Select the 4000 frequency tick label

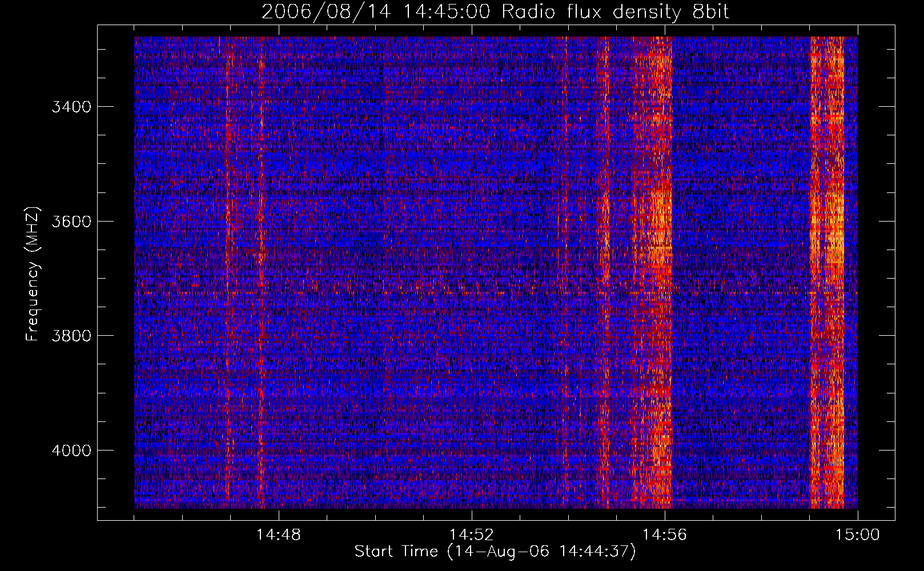tap(71, 451)
